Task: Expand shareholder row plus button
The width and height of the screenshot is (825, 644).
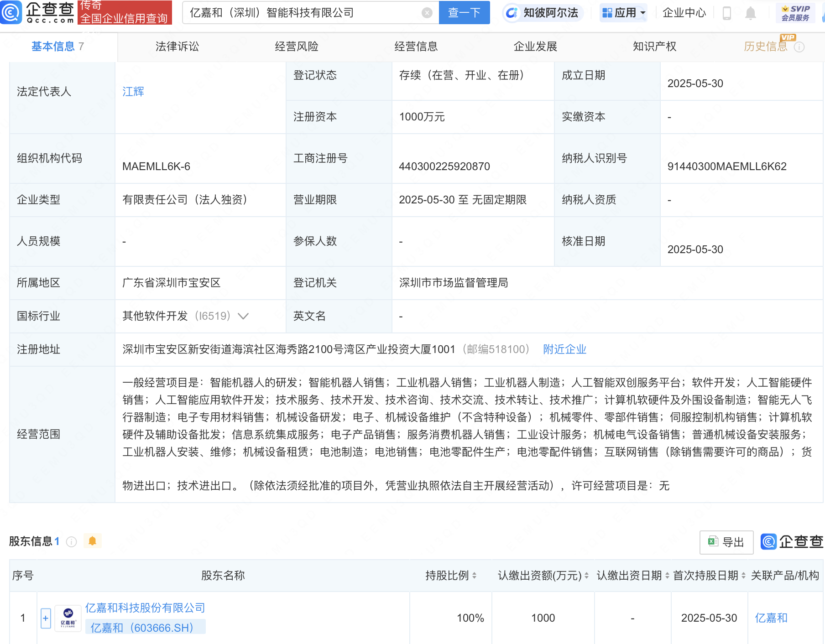Action: pyautogui.click(x=46, y=618)
